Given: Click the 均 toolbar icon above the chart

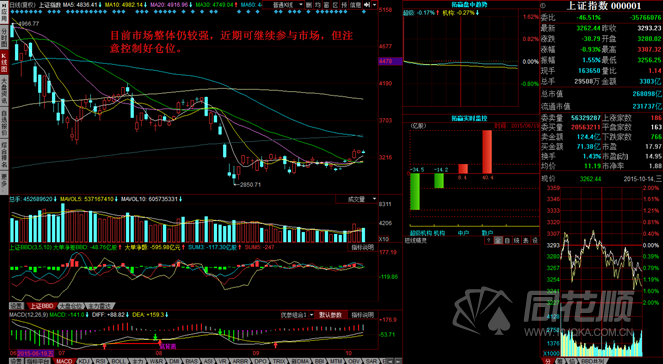Looking at the screenshot, I should tap(318, 5).
